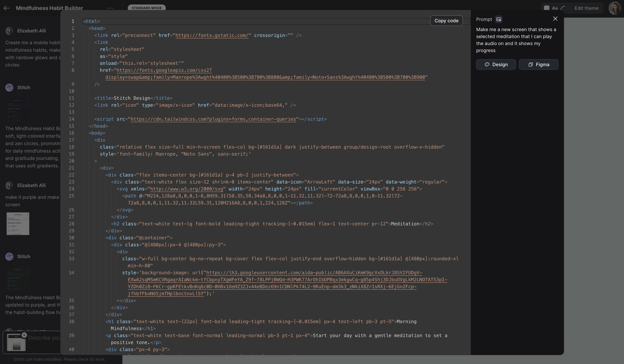The width and height of the screenshot is (624, 364).
Task: Click the 'Stitch Design' title text in code
Action: coord(132,98)
